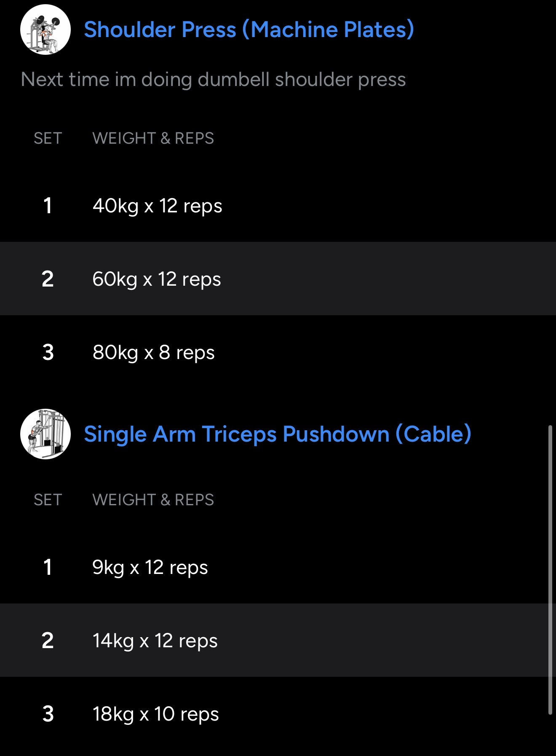Click the vertical scrollbar on the right

(x=550, y=569)
